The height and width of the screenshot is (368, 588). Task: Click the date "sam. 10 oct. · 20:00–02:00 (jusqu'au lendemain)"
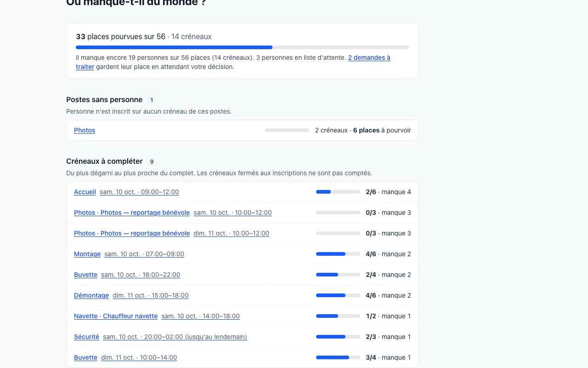coord(175,337)
